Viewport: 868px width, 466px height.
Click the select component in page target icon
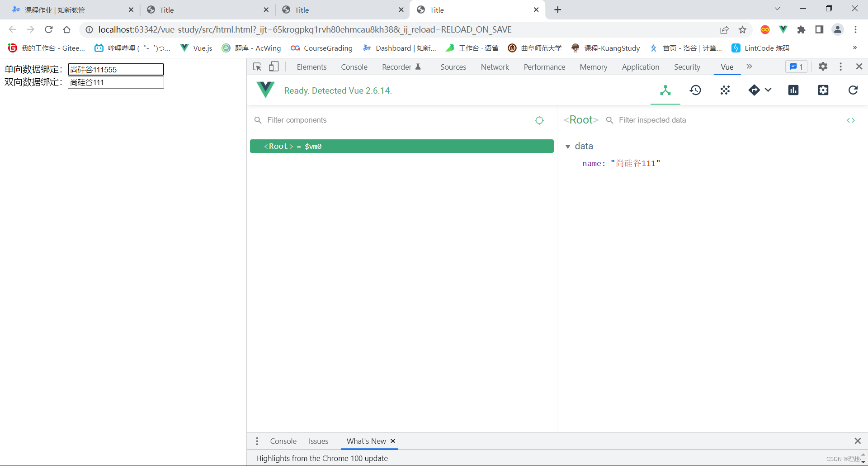tap(539, 120)
